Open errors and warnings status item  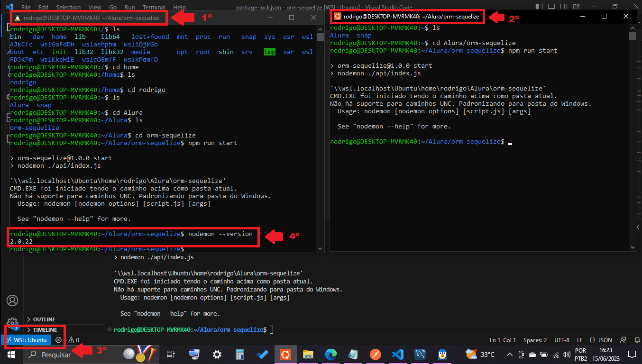click(x=67, y=340)
